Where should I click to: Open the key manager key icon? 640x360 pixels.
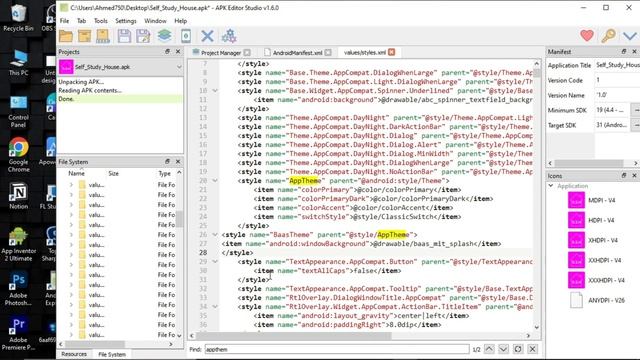[x=608, y=36]
